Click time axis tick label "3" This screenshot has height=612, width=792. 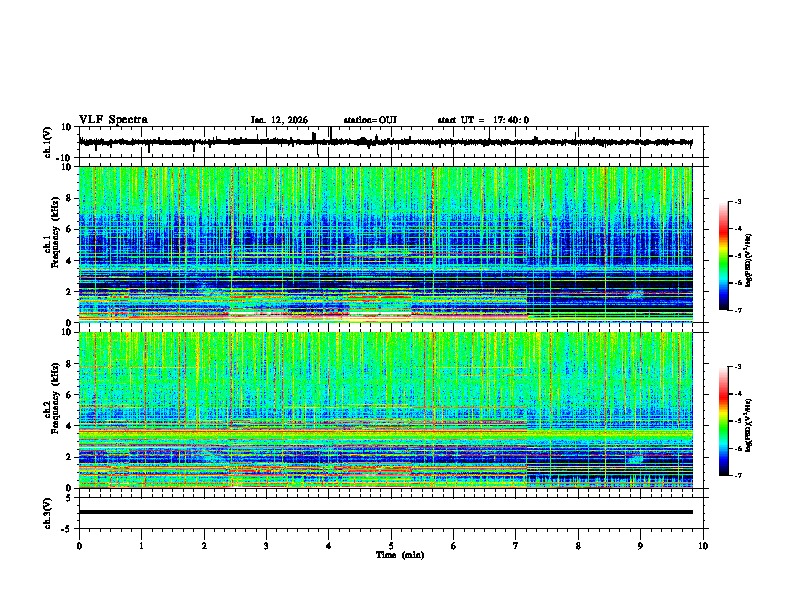coord(266,546)
